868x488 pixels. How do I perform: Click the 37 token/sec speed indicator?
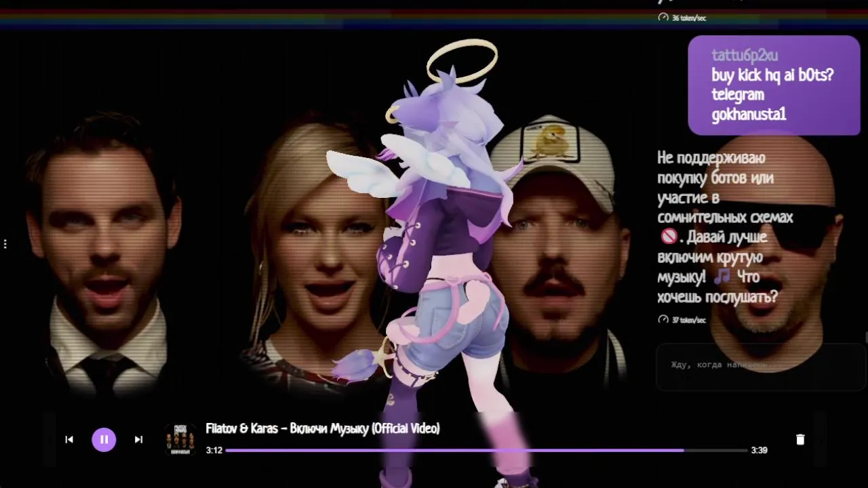click(x=682, y=319)
